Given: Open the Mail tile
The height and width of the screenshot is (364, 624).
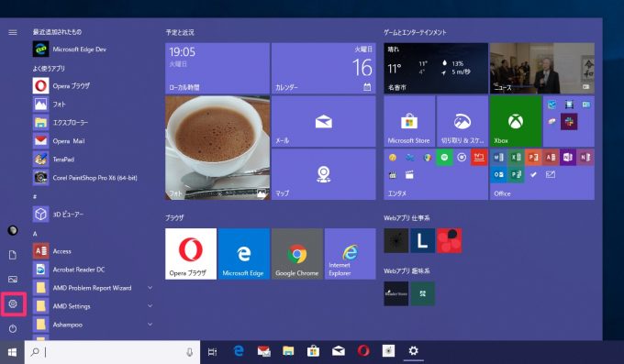Looking at the screenshot, I should click(x=324, y=121).
